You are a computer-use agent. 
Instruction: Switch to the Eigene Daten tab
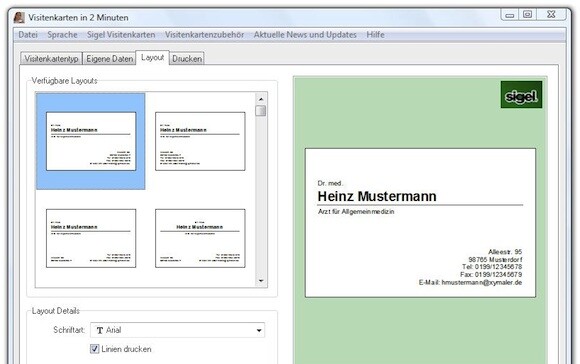click(x=109, y=59)
